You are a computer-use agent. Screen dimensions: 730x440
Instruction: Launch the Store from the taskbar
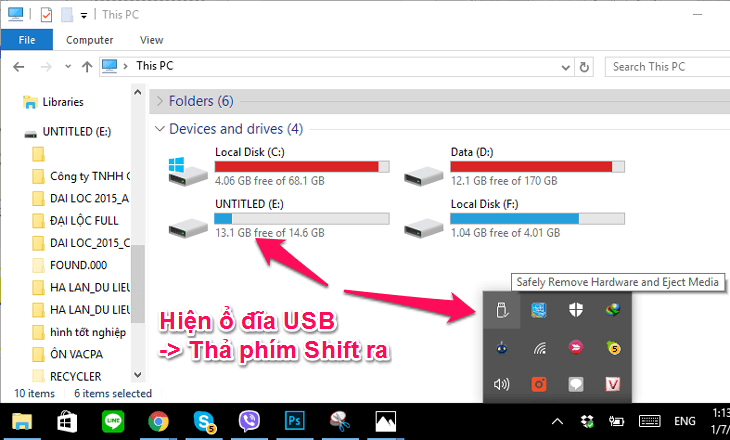click(67, 422)
